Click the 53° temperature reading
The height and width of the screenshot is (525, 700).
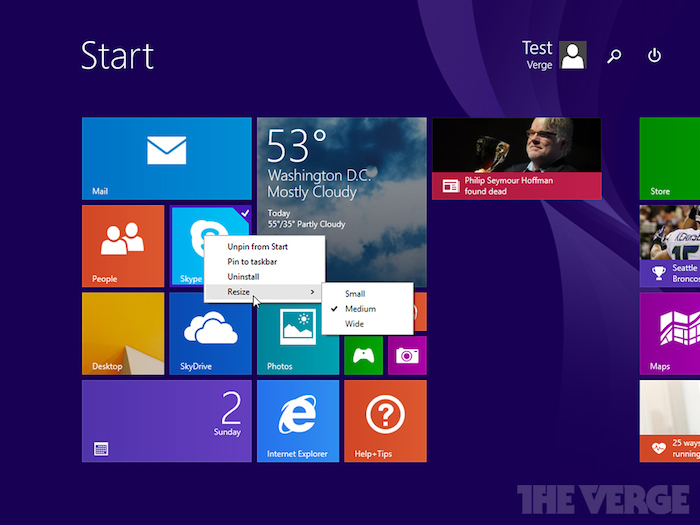(x=297, y=146)
